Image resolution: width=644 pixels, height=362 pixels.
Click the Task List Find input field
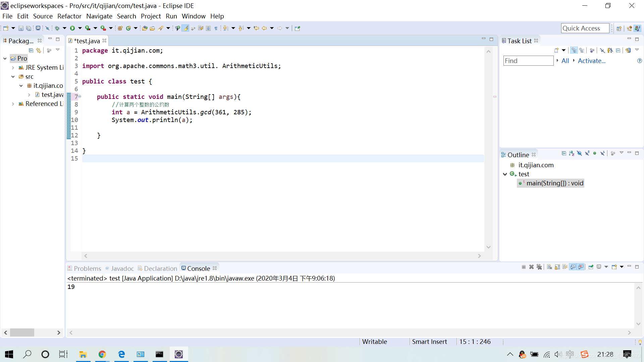pyautogui.click(x=528, y=61)
